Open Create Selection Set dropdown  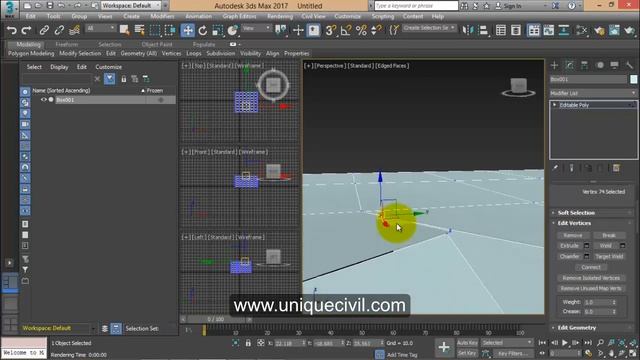(429, 28)
